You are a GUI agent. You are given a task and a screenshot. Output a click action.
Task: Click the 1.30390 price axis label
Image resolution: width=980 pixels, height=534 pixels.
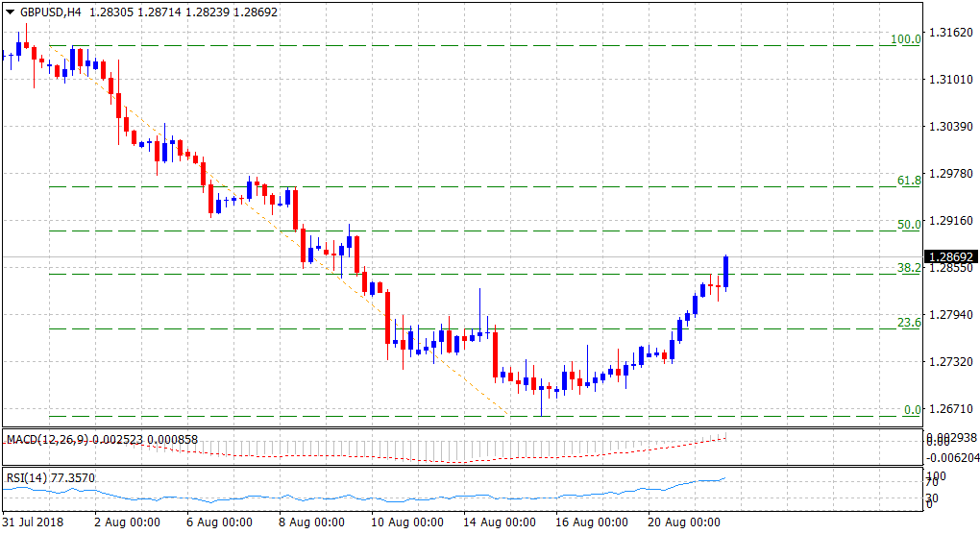(951, 127)
